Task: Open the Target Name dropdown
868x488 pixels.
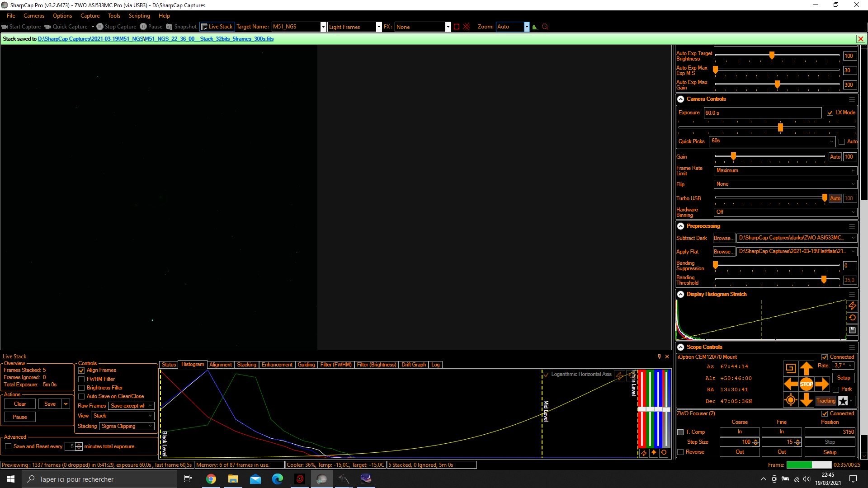Action: pyautogui.click(x=323, y=27)
